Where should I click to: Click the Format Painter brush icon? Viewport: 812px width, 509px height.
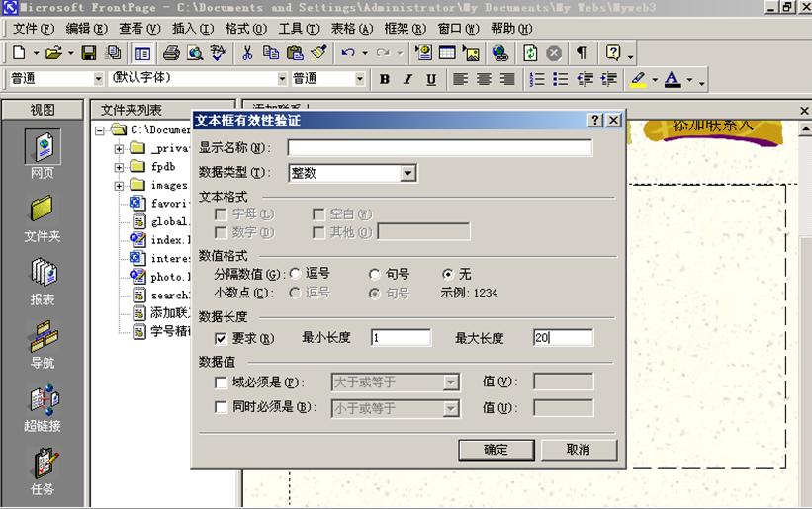[x=318, y=52]
